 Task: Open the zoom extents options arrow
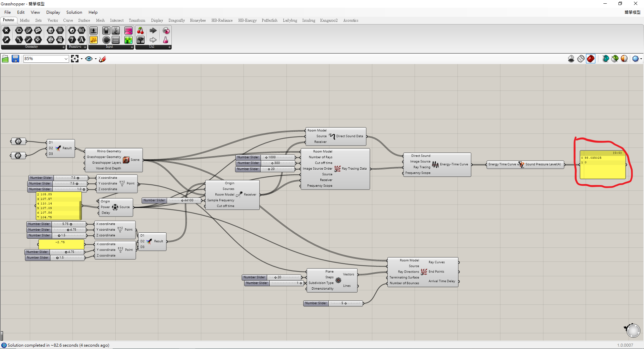[82, 59]
